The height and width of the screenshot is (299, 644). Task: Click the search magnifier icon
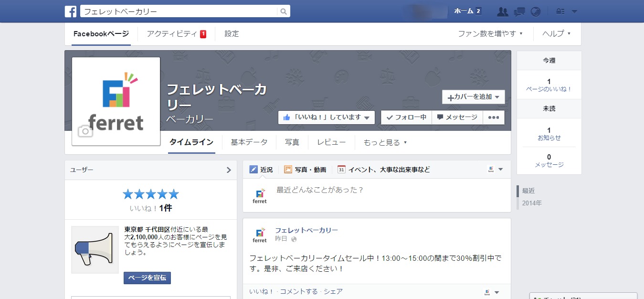click(284, 11)
